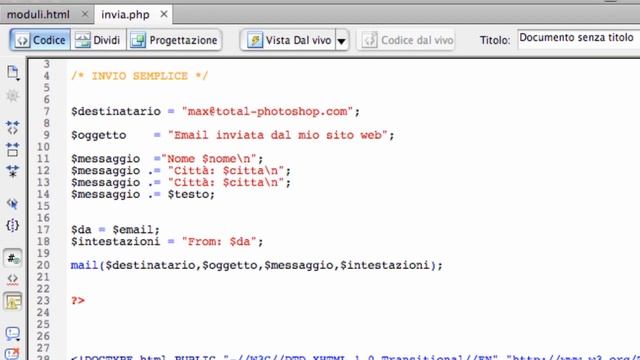
Task: Click the $messaggio variable on line 11
Action: click(x=105, y=159)
